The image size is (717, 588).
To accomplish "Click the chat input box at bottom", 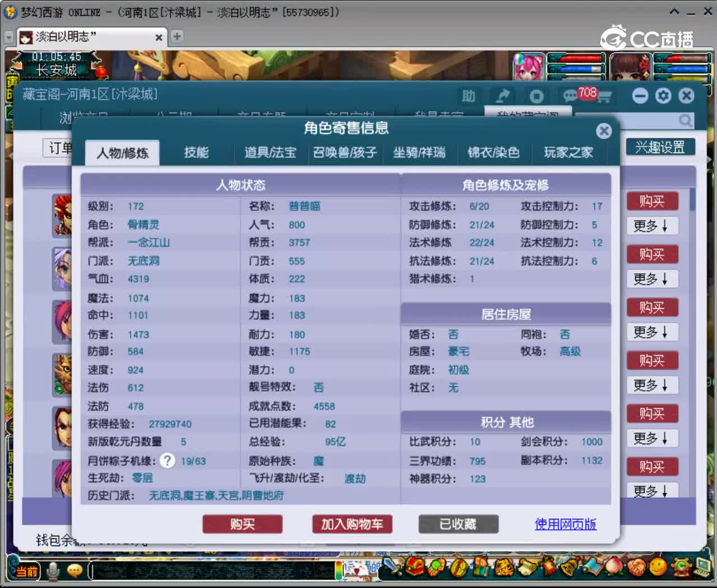I will 212,571.
